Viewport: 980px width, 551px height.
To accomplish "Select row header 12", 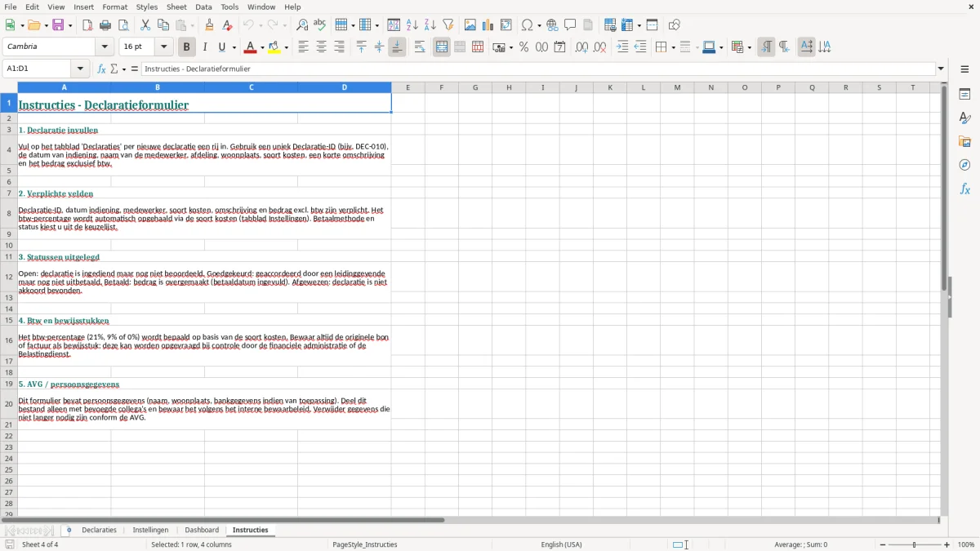I will tap(9, 278).
